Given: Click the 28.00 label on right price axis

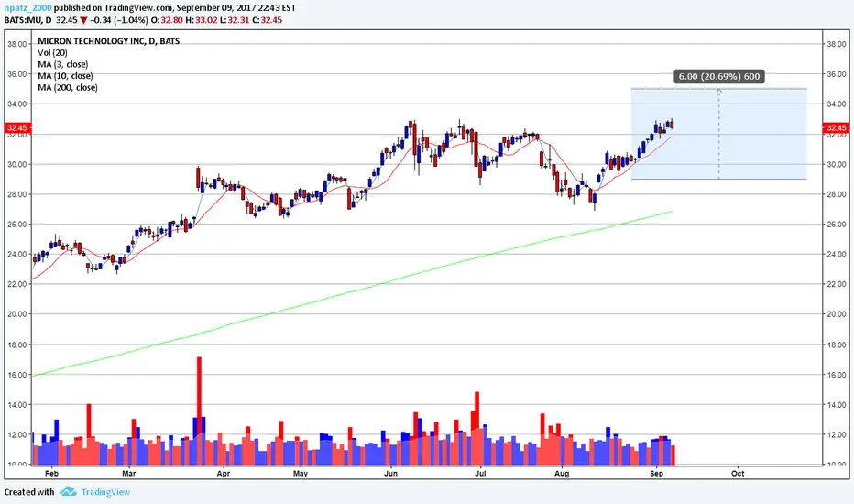Looking at the screenshot, I should pos(837,194).
